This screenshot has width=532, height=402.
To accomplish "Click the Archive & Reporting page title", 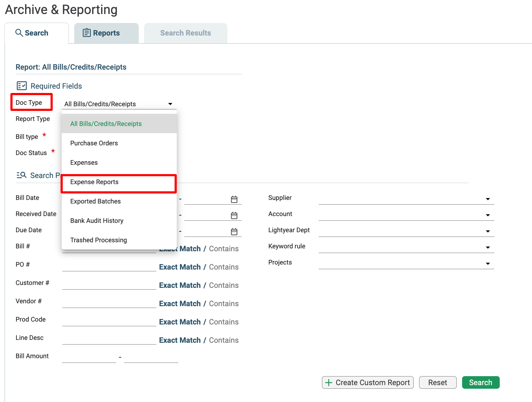I will click(61, 10).
